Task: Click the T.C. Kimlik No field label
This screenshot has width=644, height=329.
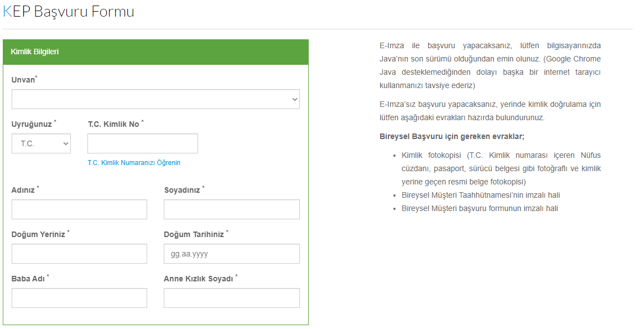Action: click(x=116, y=124)
